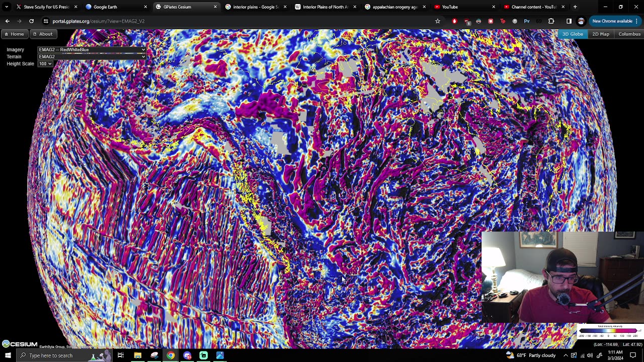Screen dimensions: 644x362
Task: View site information icon in address bar
Action: (46, 21)
